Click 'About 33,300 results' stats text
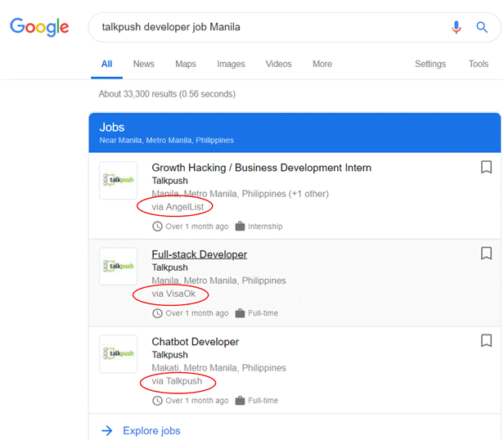The image size is (504, 440). pyautogui.click(x=167, y=94)
